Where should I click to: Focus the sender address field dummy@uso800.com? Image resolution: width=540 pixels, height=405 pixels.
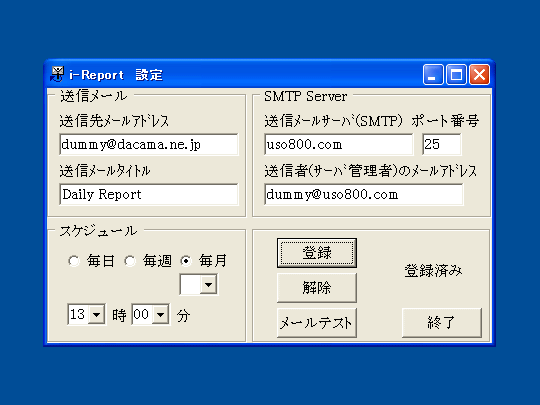tap(364, 195)
